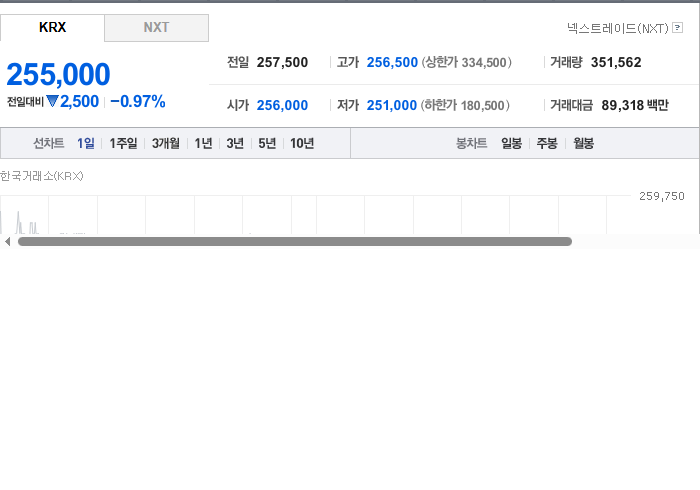Switch to the NXT tab
This screenshot has width=700, height=490.
[x=156, y=28]
